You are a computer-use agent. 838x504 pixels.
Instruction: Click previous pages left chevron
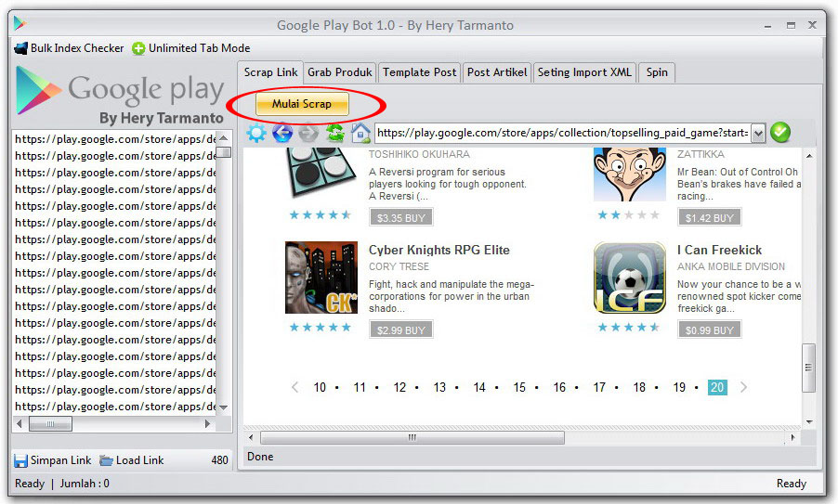[295, 388]
